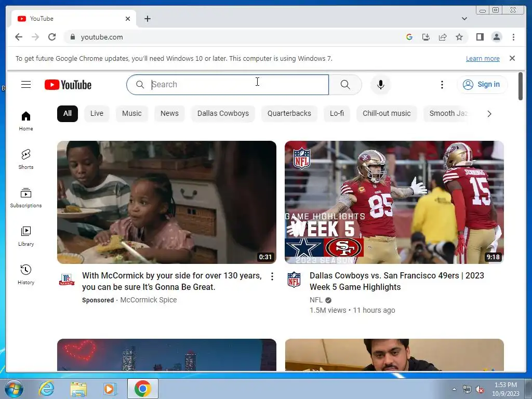
Task: Expand the tab search dropdown arrow
Action: click(x=464, y=19)
